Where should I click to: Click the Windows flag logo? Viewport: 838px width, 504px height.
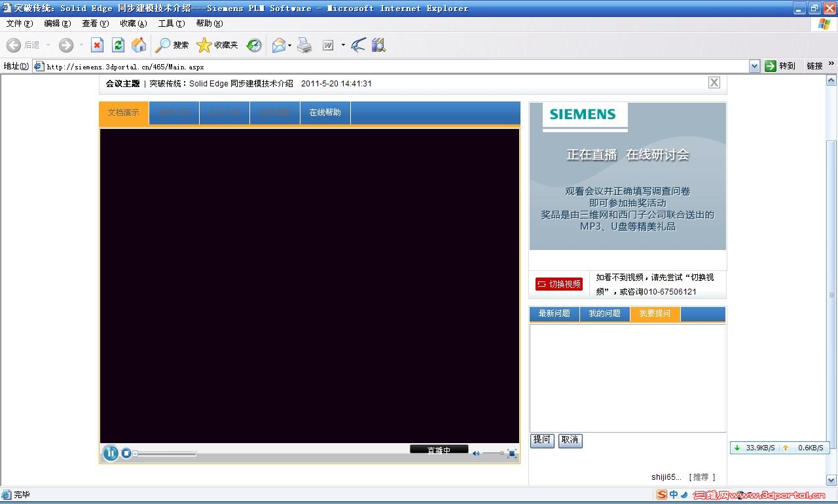tap(824, 24)
